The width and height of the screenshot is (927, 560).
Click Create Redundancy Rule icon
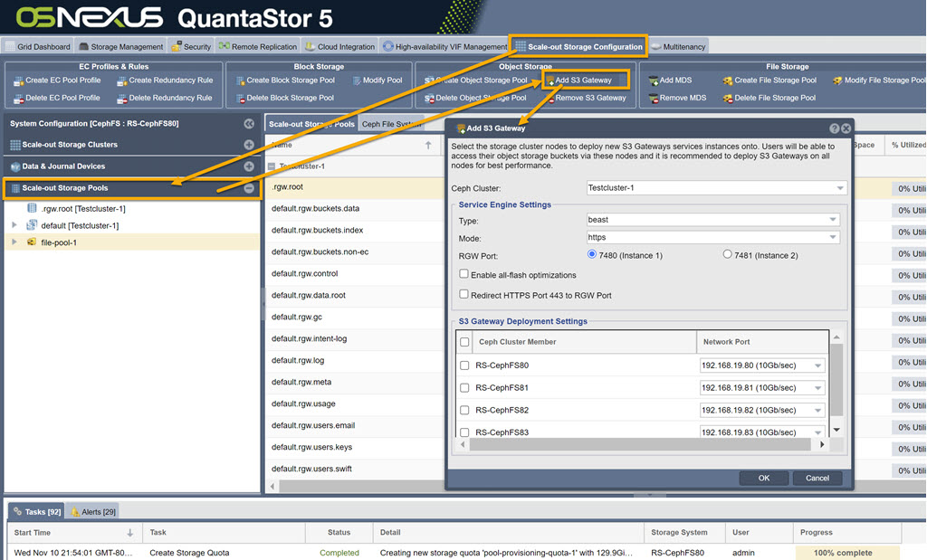click(x=122, y=81)
